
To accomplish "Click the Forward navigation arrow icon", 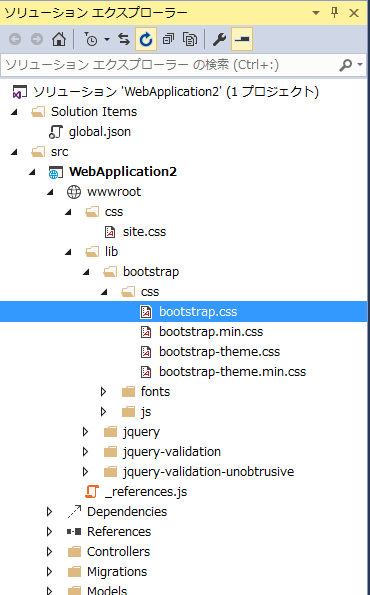I will coord(37,39).
